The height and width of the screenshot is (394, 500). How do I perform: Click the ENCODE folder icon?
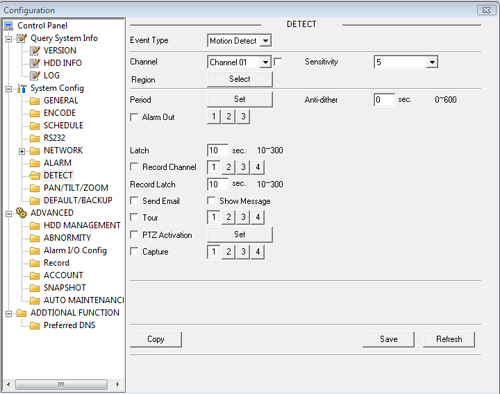point(35,113)
